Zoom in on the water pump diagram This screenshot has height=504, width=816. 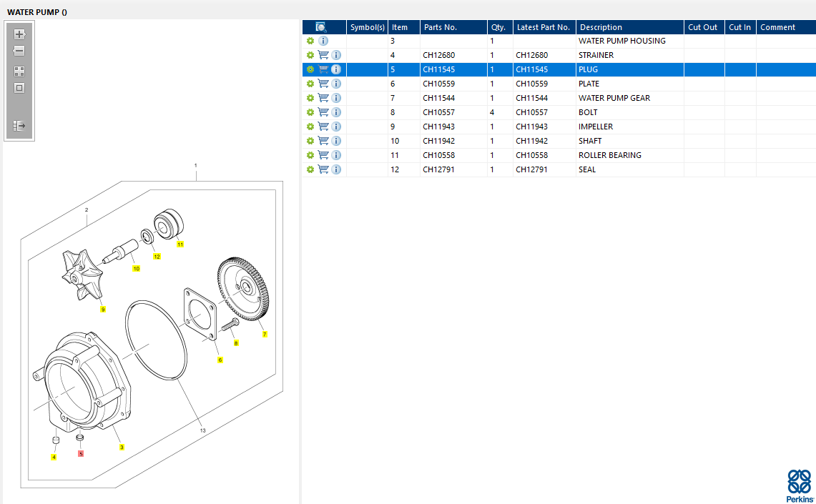(19, 34)
